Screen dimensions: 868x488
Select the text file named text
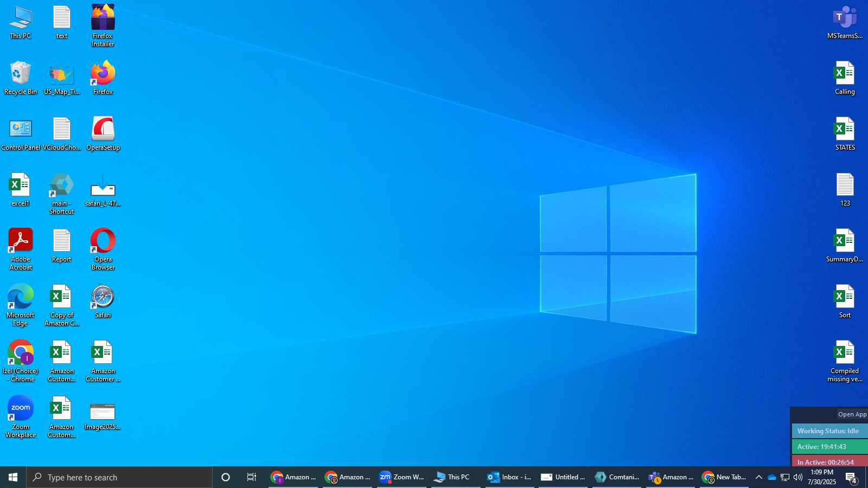point(62,23)
